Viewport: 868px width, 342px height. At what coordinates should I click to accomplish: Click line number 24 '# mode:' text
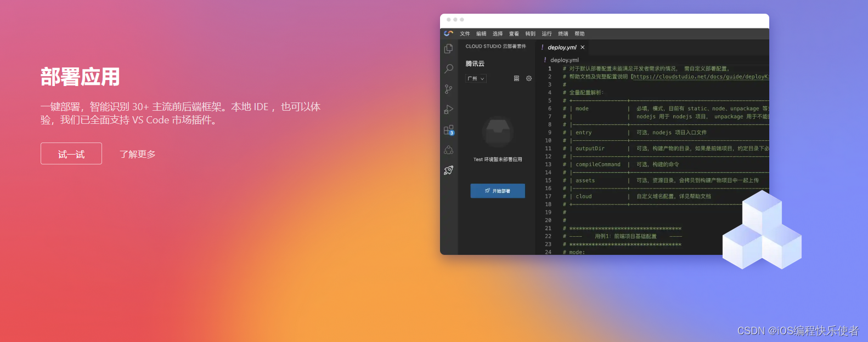(574, 252)
